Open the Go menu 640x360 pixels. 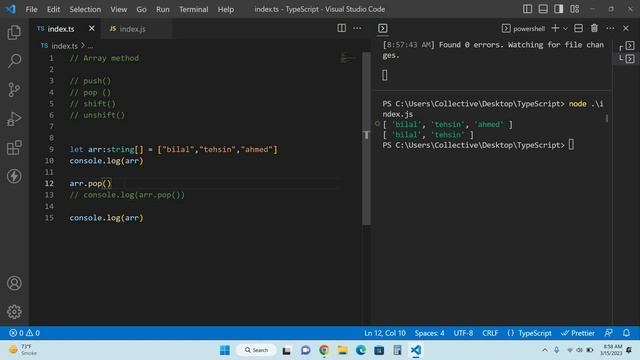[141, 9]
